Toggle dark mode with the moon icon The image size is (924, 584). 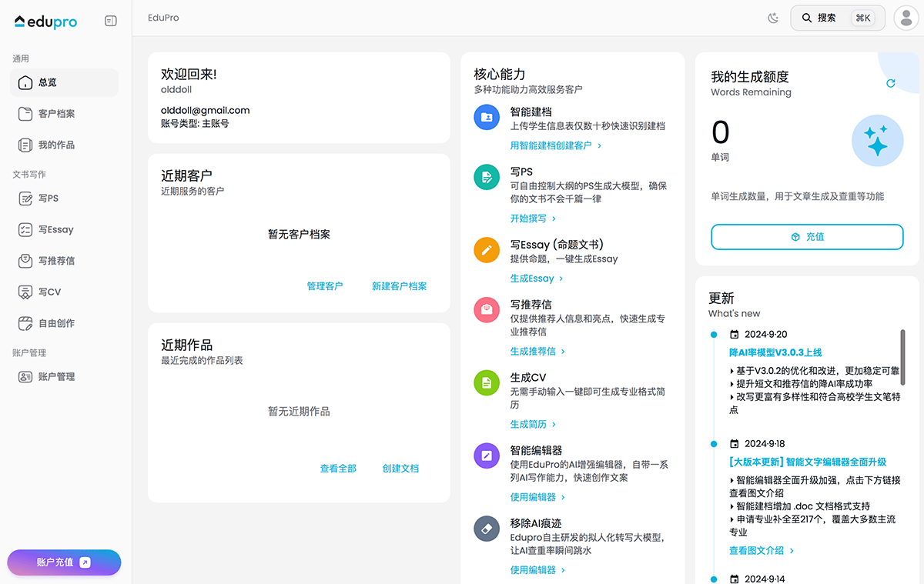pos(773,18)
